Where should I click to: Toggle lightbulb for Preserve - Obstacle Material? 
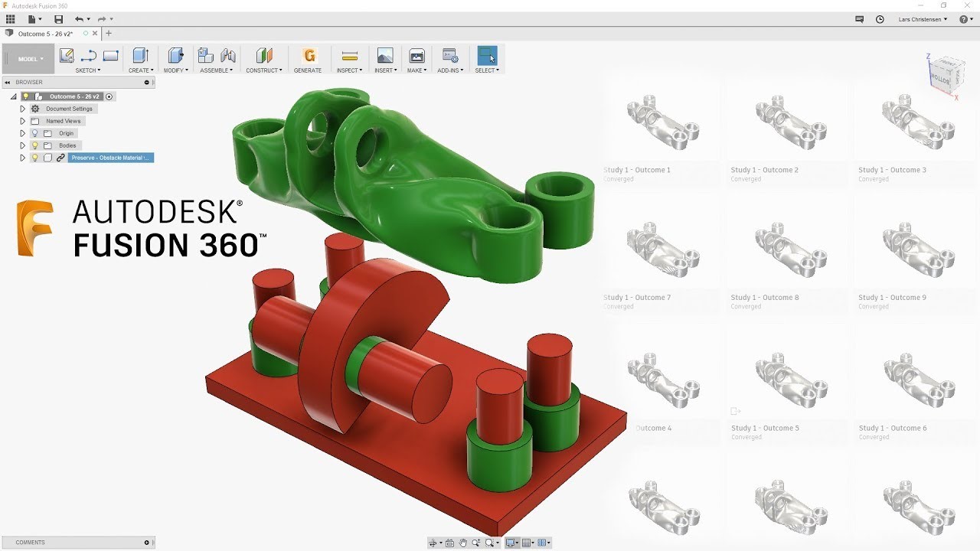pyautogui.click(x=34, y=158)
